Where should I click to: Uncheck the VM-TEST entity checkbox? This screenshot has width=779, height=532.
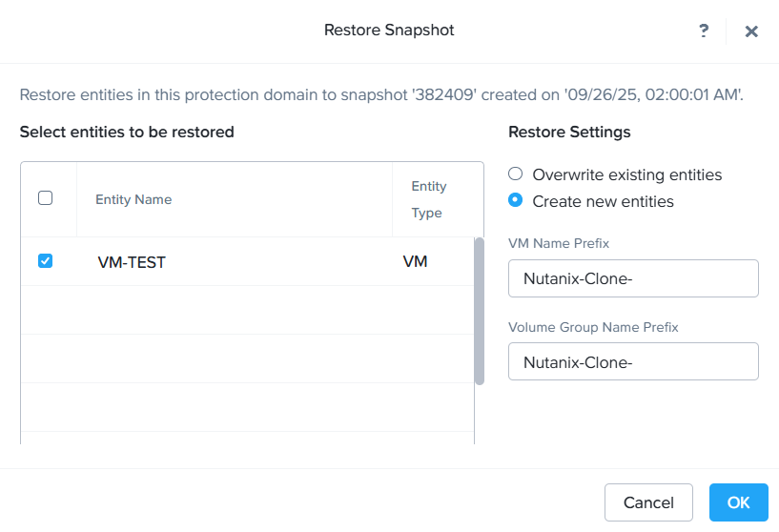click(45, 261)
